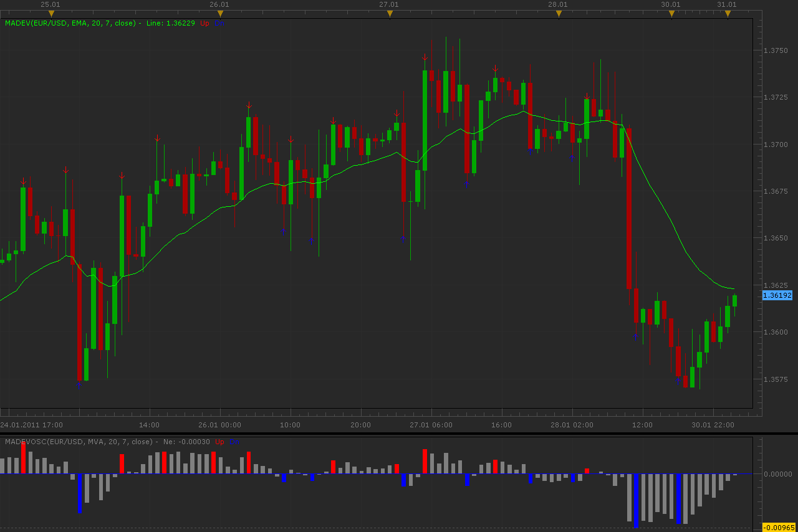Screen dimensions: 798x532
Task: Click the '30.01 22:00' time axis label
Action: point(713,425)
